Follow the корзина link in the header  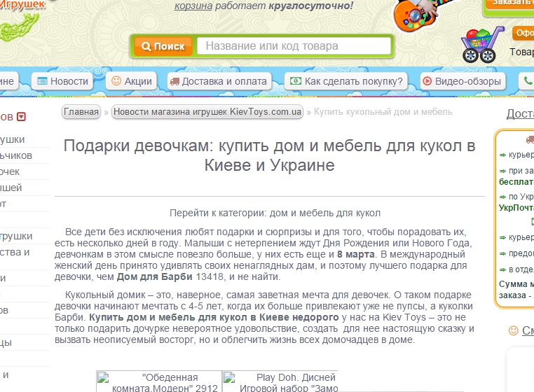click(193, 6)
